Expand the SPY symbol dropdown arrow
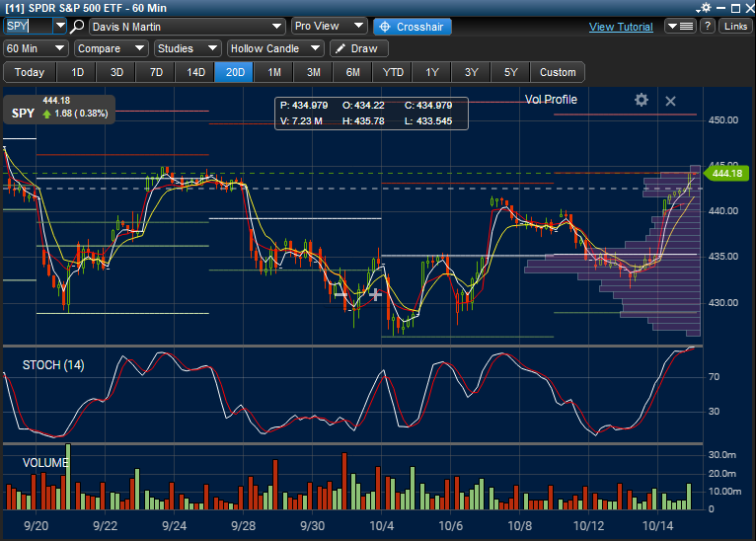The height and width of the screenshot is (541, 756). (x=60, y=26)
